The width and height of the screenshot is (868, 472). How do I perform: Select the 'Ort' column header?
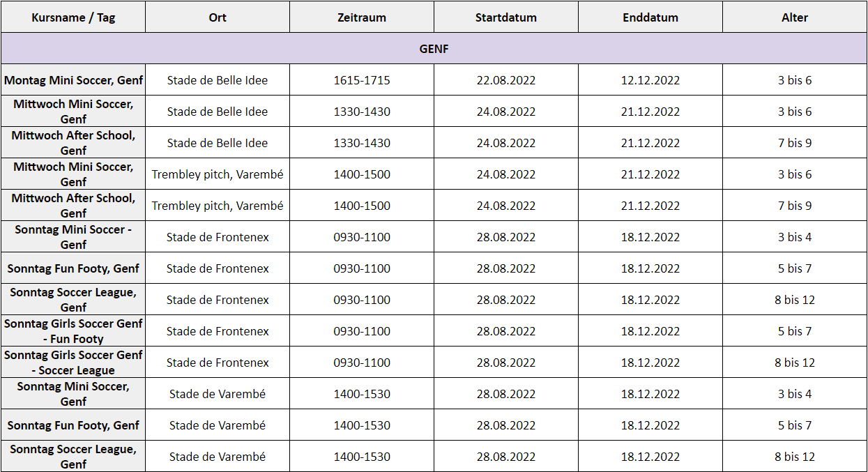pos(218,17)
